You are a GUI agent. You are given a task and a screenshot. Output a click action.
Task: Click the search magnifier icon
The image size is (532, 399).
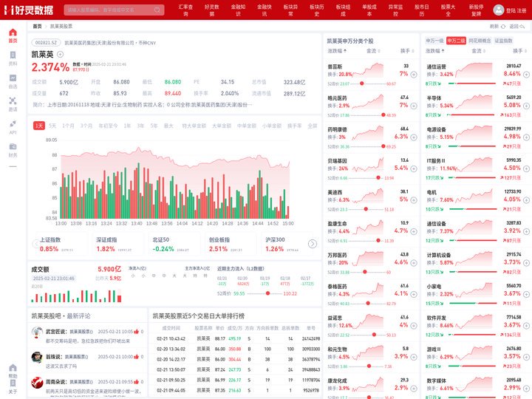point(157,10)
